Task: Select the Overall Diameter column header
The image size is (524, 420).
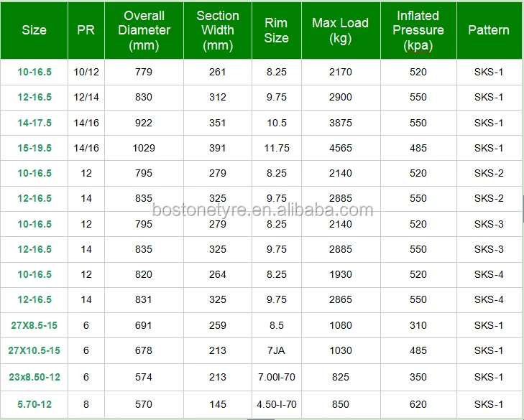Action: pos(144,30)
